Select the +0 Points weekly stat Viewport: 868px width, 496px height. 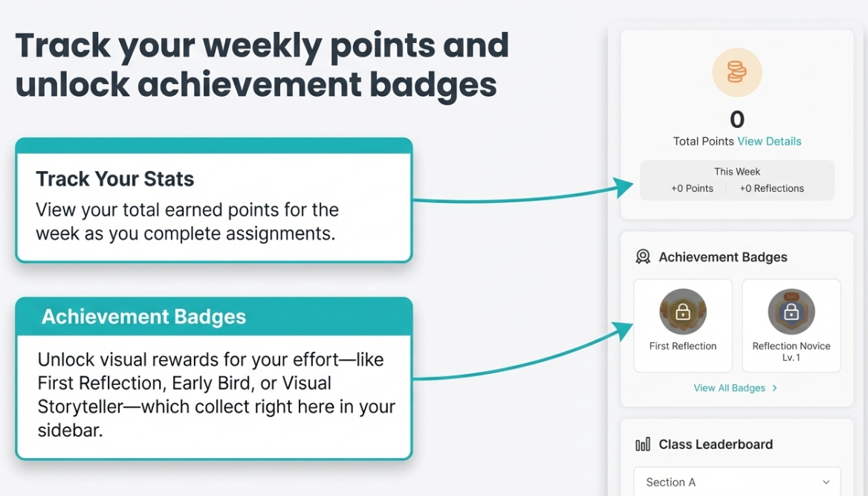click(x=692, y=189)
